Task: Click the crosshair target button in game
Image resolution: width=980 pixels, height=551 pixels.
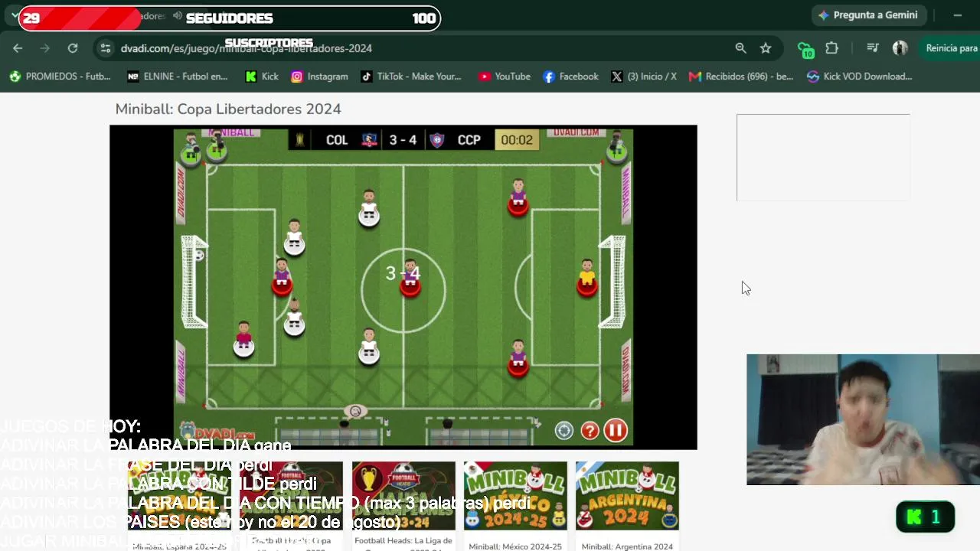Action: click(564, 431)
